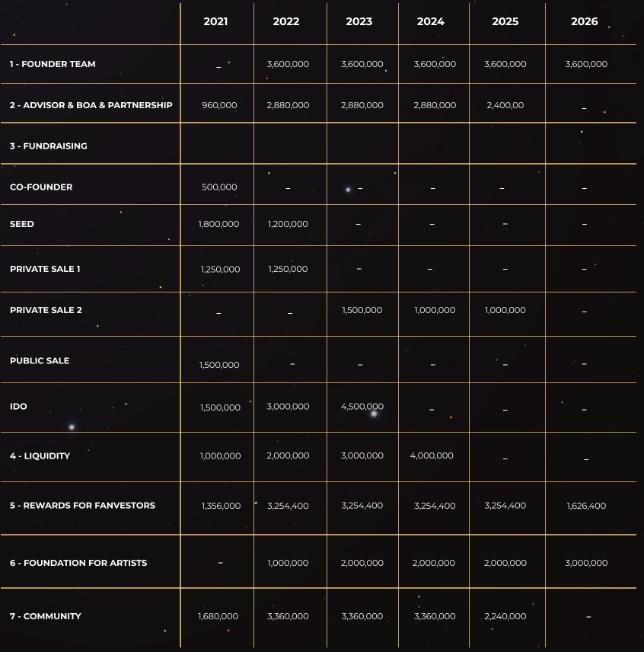Select the 3 - FUNDRAISING section heading
This screenshot has height=652, width=644.
pos(49,146)
